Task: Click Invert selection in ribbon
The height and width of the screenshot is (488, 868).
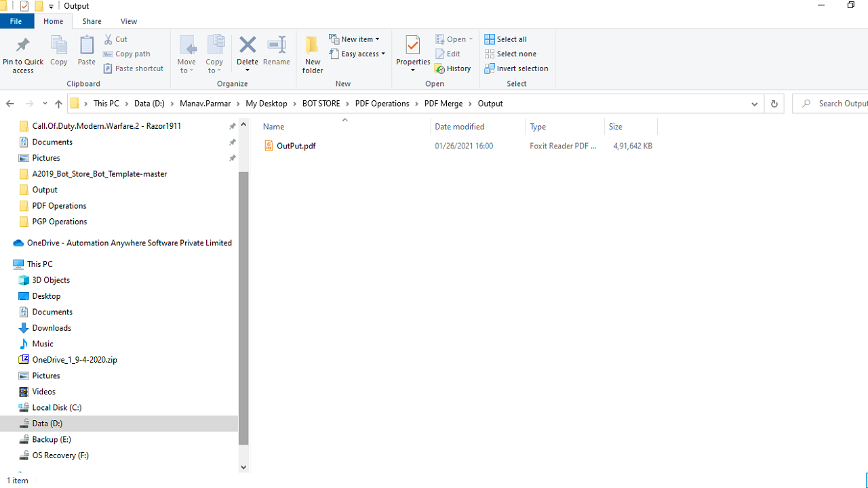Action: click(517, 68)
